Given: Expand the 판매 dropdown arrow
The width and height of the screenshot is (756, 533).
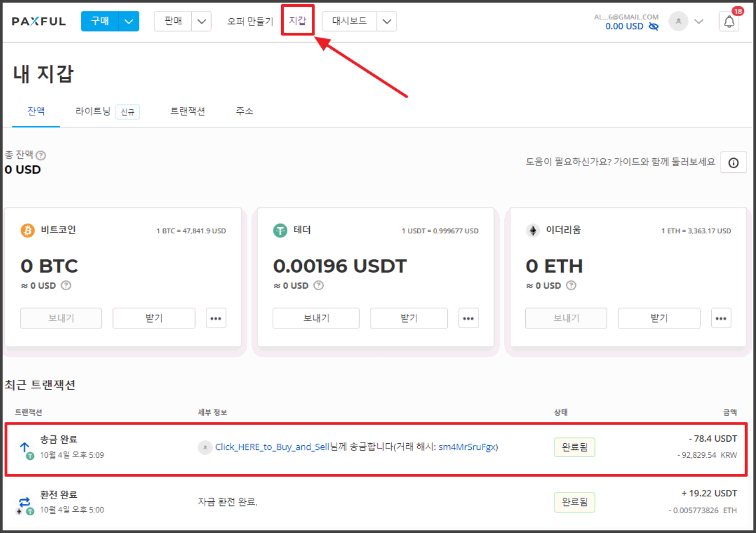Looking at the screenshot, I should 202,21.
